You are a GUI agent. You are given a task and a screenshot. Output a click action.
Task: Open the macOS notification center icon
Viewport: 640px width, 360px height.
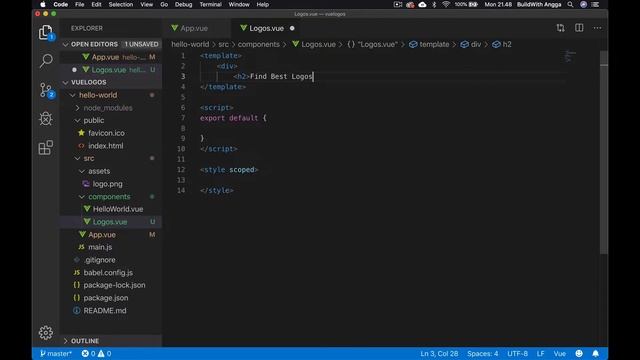coord(596,4)
